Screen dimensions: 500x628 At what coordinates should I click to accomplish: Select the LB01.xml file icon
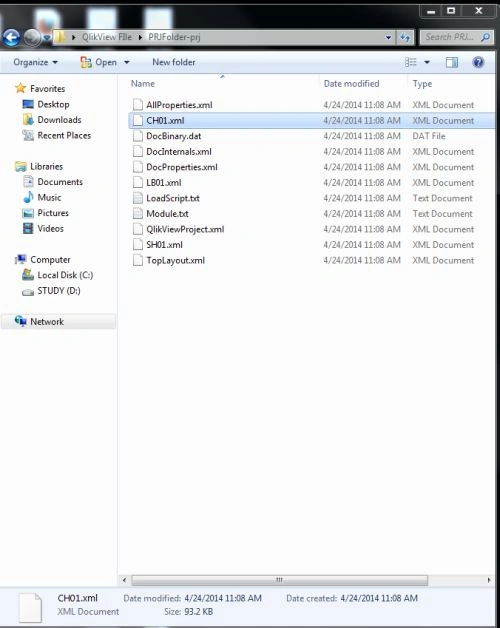(x=138, y=183)
